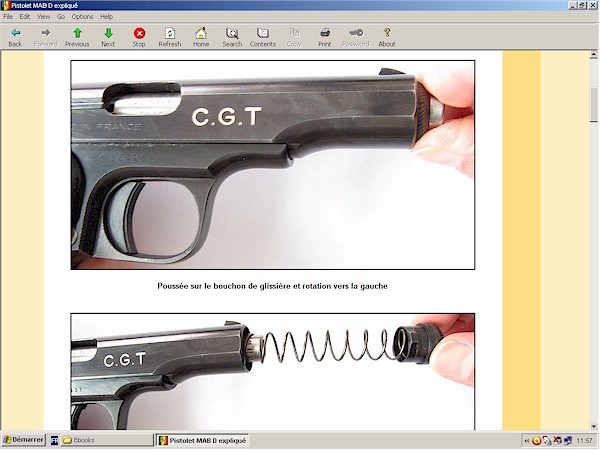
Task: Click the FR language indicator in taskbar
Action: tap(54, 440)
